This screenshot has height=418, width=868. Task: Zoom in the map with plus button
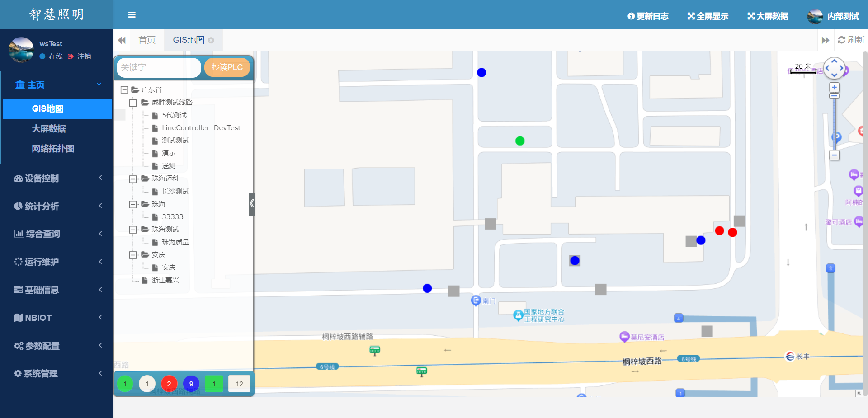point(835,87)
